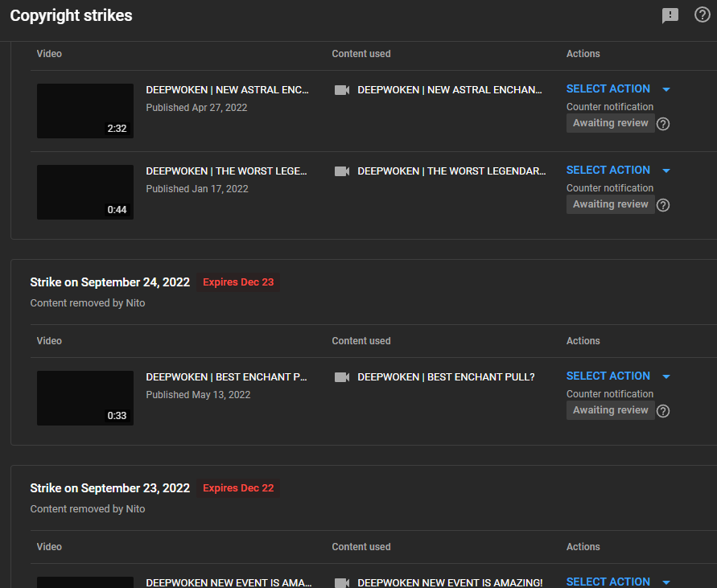The height and width of the screenshot is (588, 717).
Task: Open the 0:33 video thumbnail
Action: click(x=85, y=398)
